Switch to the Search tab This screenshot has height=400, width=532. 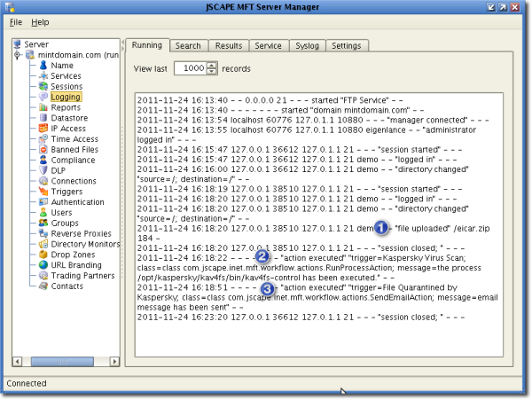coord(188,45)
